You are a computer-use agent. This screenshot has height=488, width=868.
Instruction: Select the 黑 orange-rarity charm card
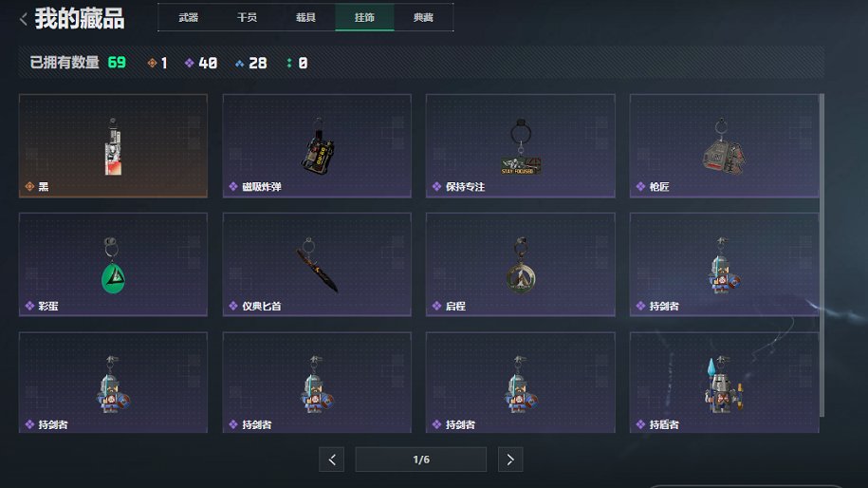[x=114, y=145]
